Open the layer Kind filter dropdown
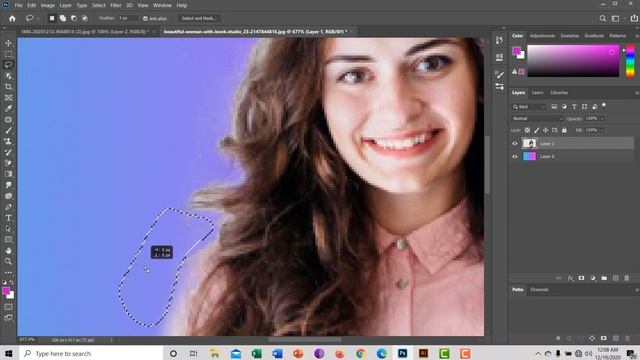 [529, 107]
